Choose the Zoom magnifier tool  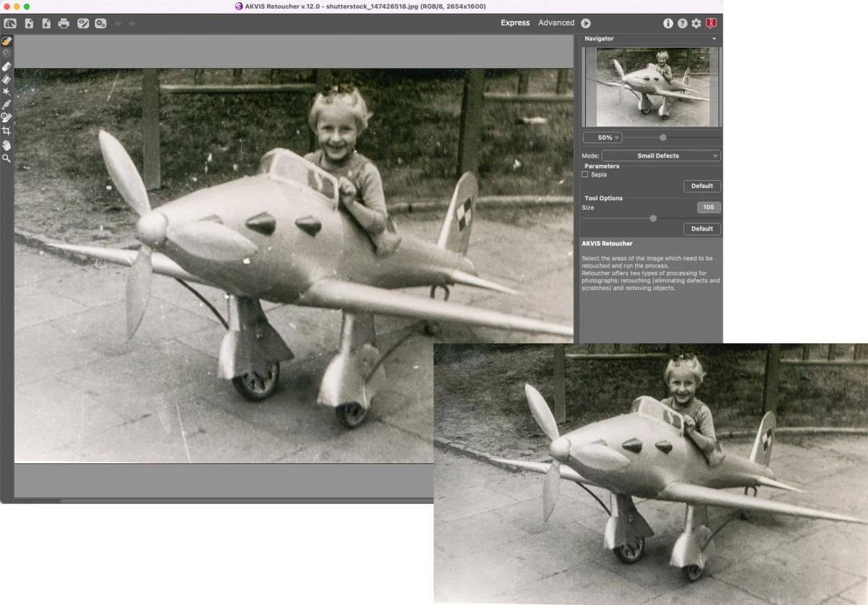(x=7, y=158)
